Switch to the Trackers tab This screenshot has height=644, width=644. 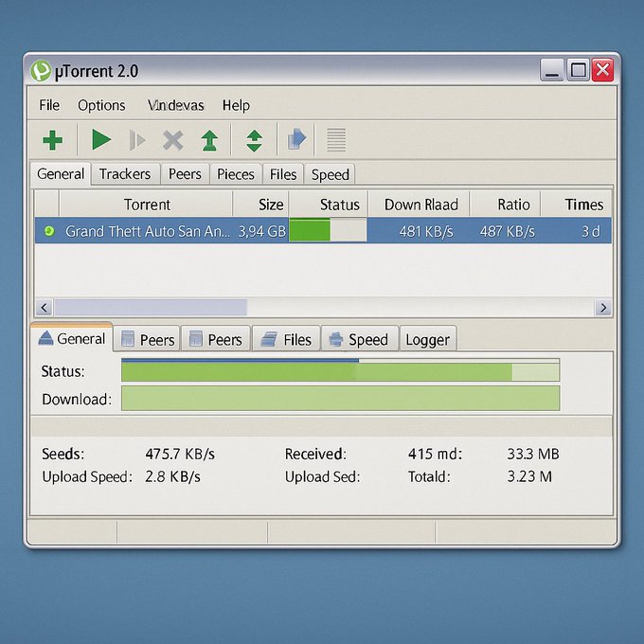pyautogui.click(x=125, y=174)
